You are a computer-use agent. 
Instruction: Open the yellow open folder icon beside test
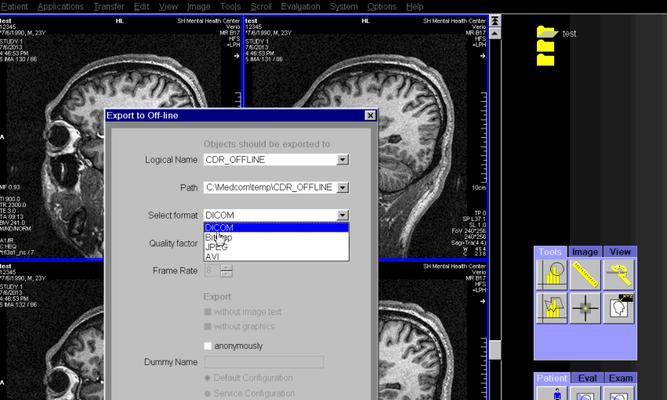[x=547, y=32]
